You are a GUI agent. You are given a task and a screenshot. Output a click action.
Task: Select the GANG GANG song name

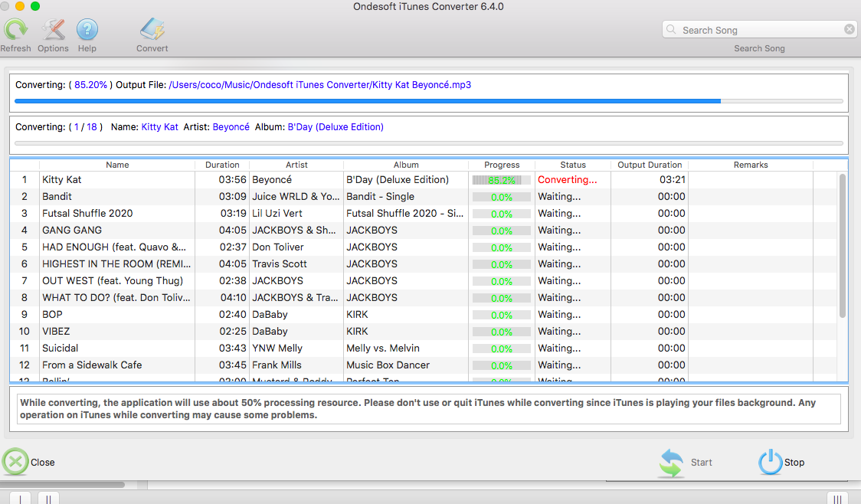pyautogui.click(x=72, y=231)
